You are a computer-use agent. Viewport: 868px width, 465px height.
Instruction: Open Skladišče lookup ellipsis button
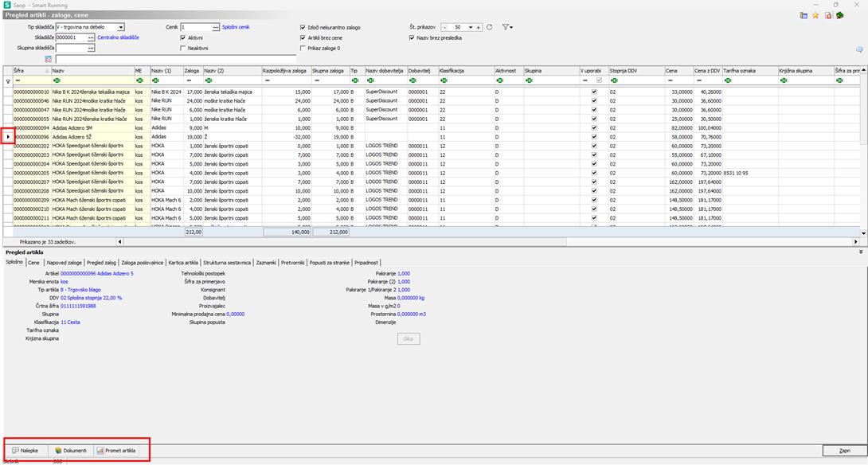pos(91,37)
